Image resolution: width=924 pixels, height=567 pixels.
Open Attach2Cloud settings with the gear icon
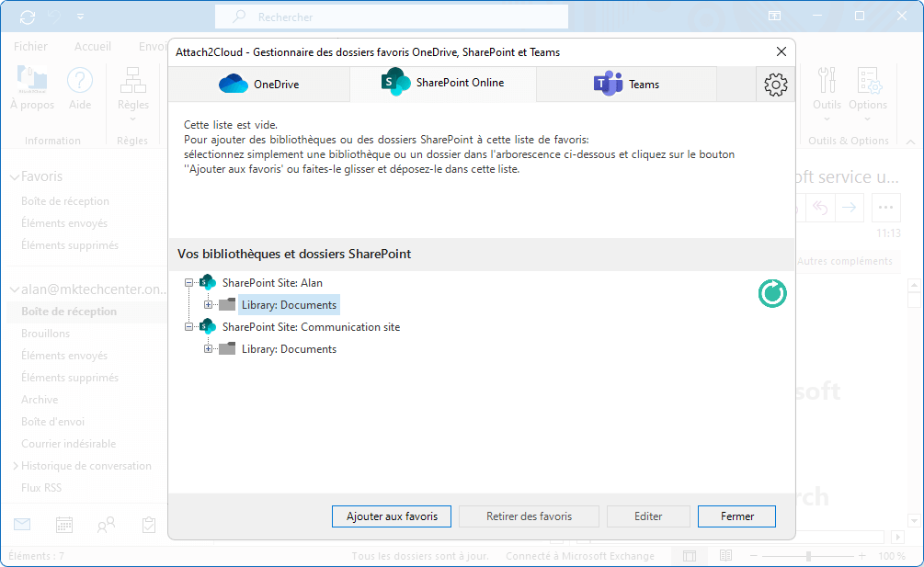tap(775, 84)
